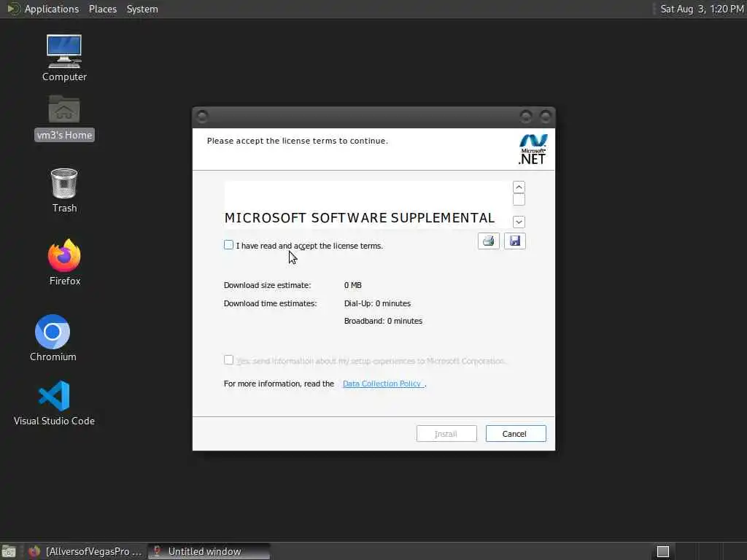Click 'Dial-Up: 0 minutes' text
Viewport: 747px width, 560px height.
point(377,303)
